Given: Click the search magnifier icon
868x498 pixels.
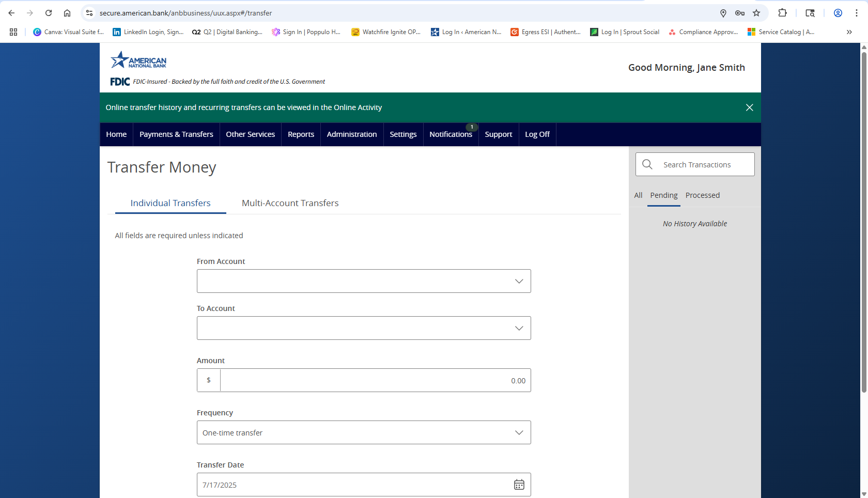Looking at the screenshot, I should [647, 164].
